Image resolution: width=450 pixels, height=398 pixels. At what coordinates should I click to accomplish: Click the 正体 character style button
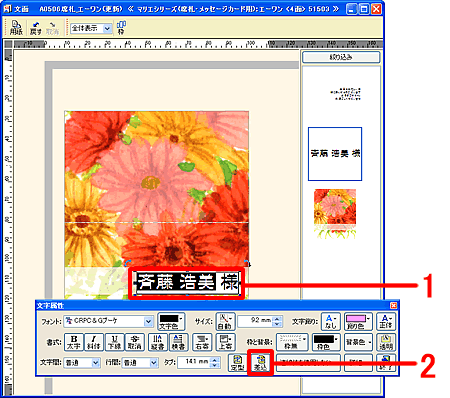pos(386,321)
